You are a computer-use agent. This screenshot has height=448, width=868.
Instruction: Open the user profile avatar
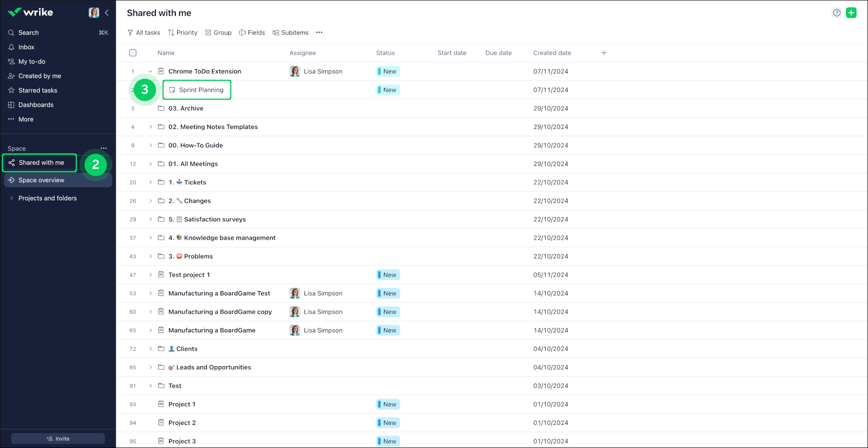point(94,13)
